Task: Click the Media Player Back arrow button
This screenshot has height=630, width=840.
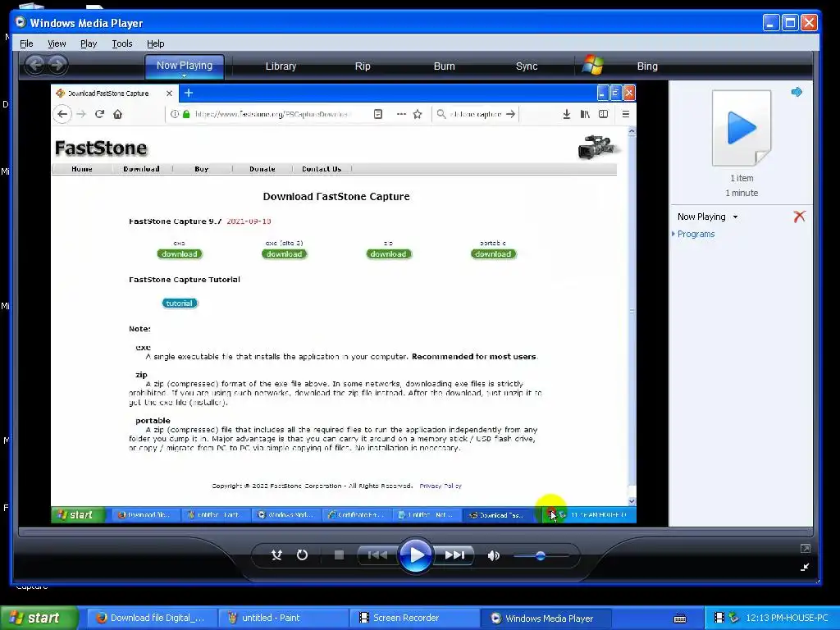Action: (35, 66)
